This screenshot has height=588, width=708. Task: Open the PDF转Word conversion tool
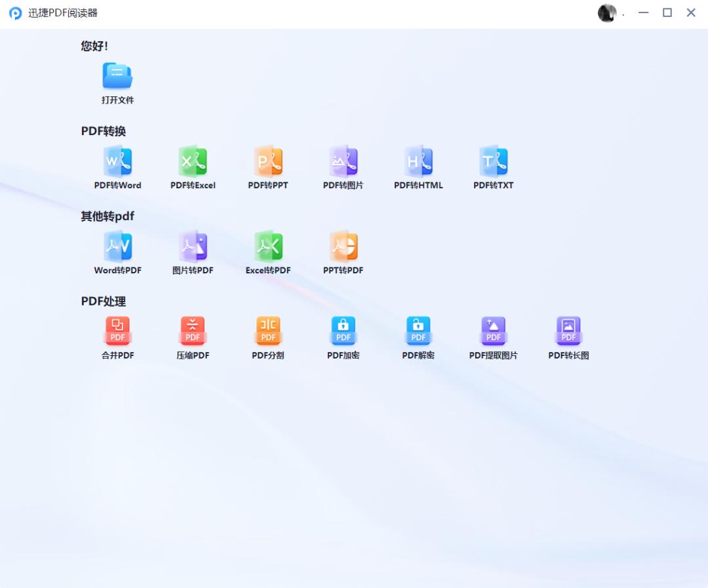[118, 166]
